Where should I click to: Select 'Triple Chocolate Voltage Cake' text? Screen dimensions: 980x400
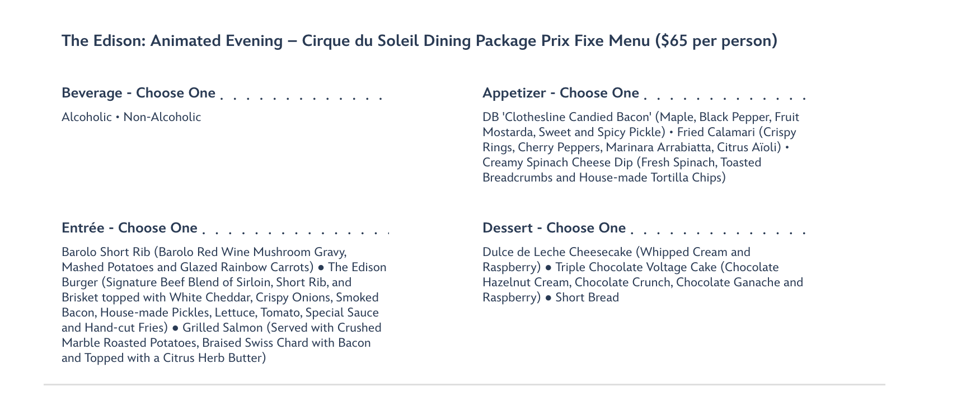(636, 267)
